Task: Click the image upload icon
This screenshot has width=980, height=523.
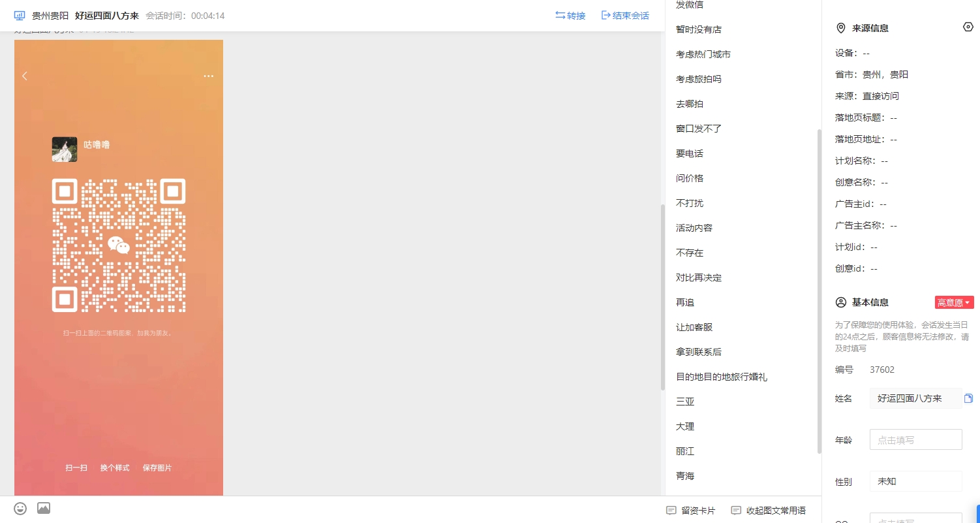Action: pos(44,508)
